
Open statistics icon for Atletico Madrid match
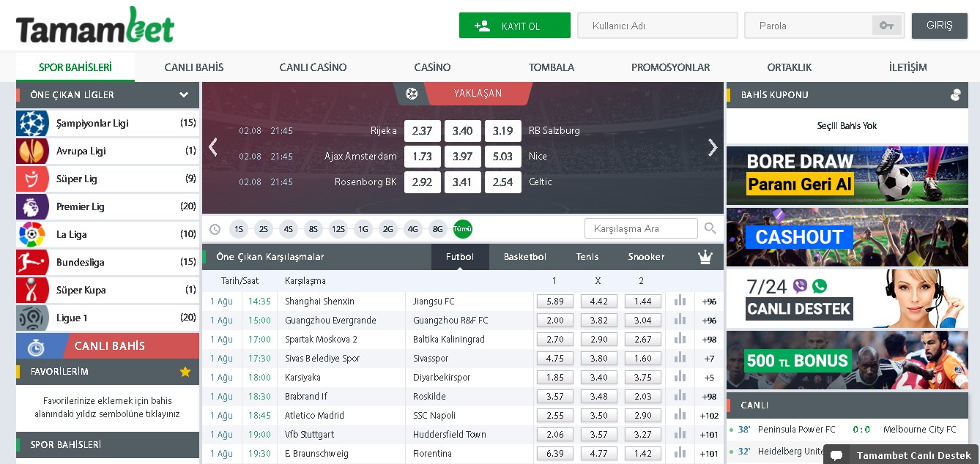click(x=680, y=415)
